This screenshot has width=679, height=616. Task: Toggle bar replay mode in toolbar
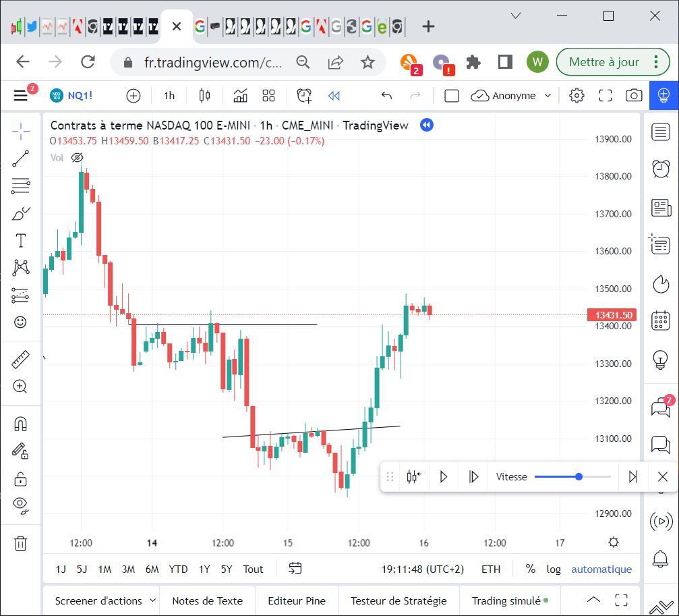(334, 95)
